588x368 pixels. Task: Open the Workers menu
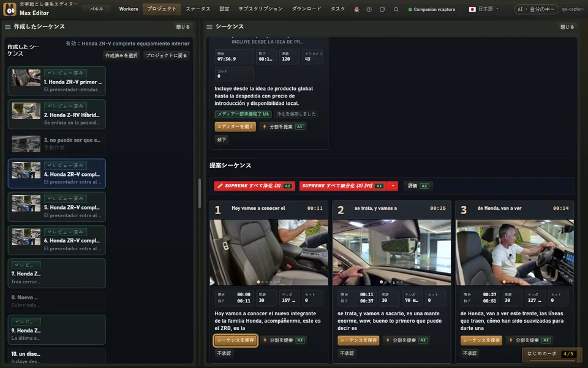(129, 9)
